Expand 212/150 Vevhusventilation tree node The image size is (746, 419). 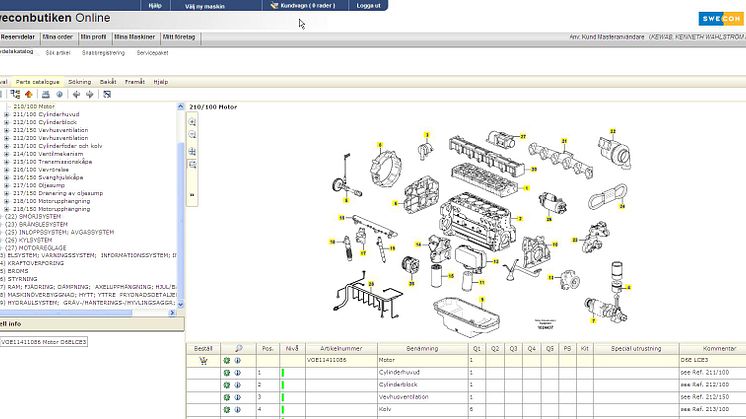[6, 130]
